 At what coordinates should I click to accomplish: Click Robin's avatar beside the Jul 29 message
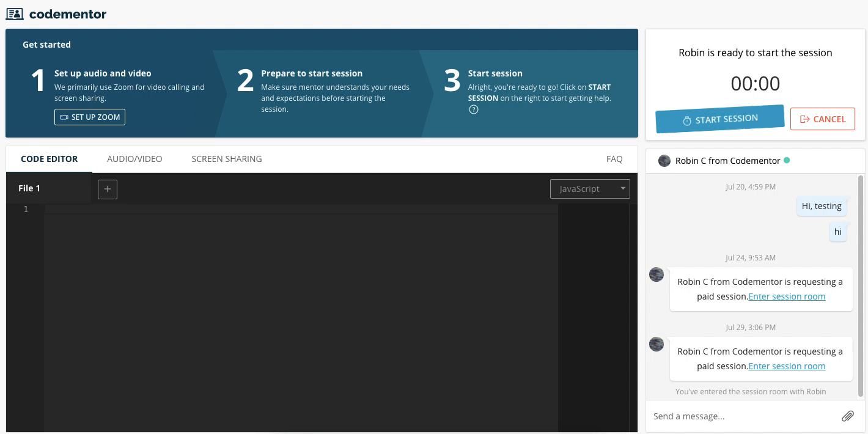tap(657, 344)
